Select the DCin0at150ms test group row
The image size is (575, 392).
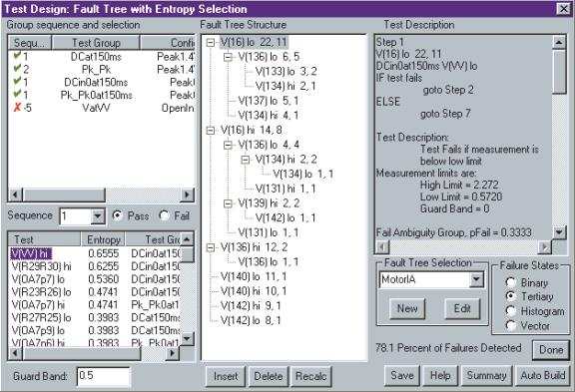click(102, 82)
